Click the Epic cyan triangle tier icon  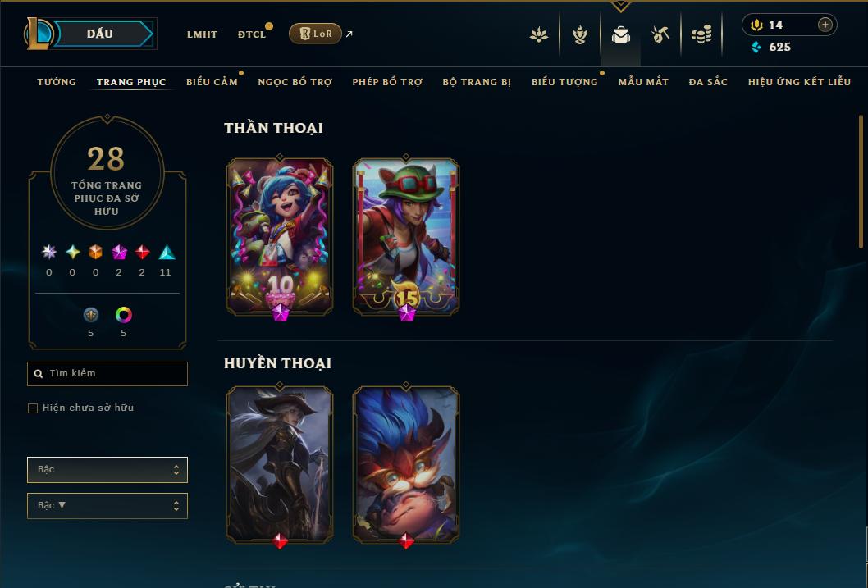tap(167, 253)
